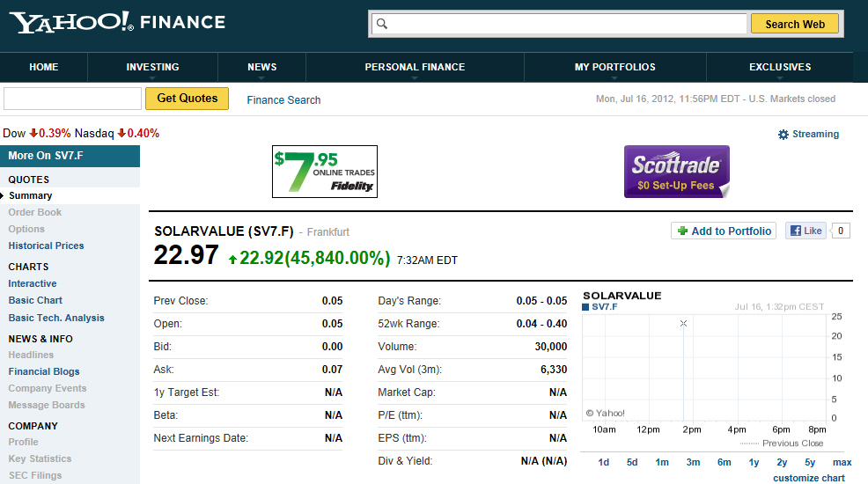Open the Scottrade ad banner
This screenshot has width=868, height=484.
pyautogui.click(x=676, y=172)
